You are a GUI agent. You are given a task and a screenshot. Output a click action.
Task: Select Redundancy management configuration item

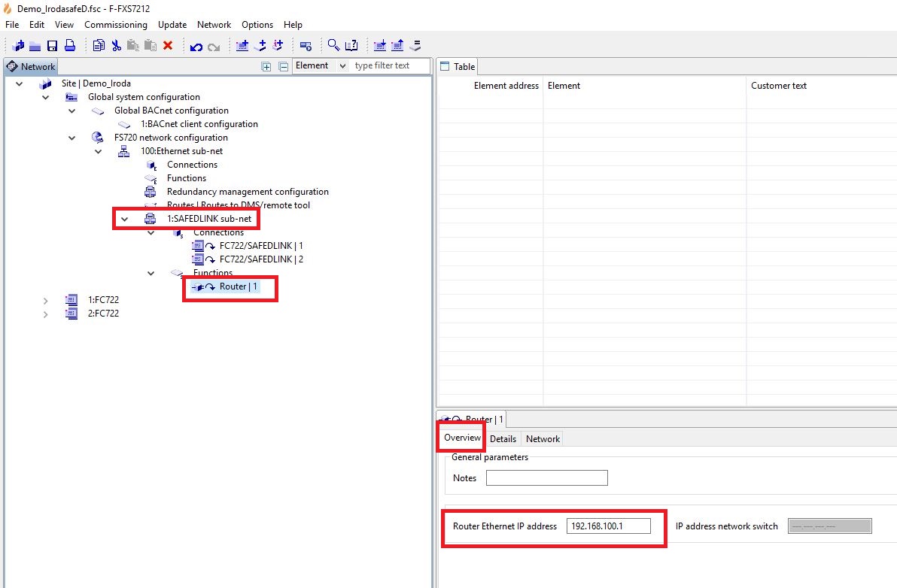[x=248, y=192]
